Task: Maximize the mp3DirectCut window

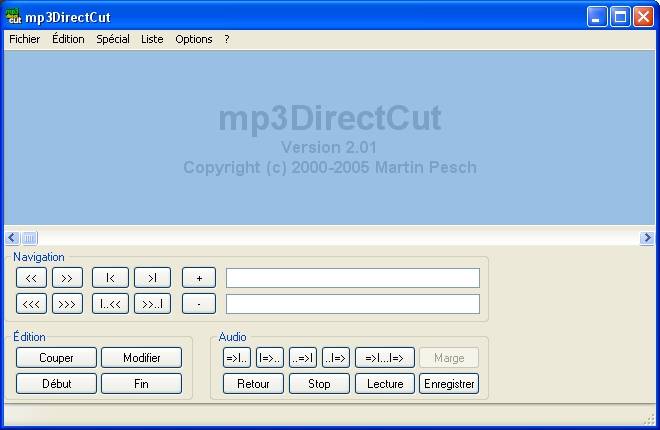Action: pos(620,17)
